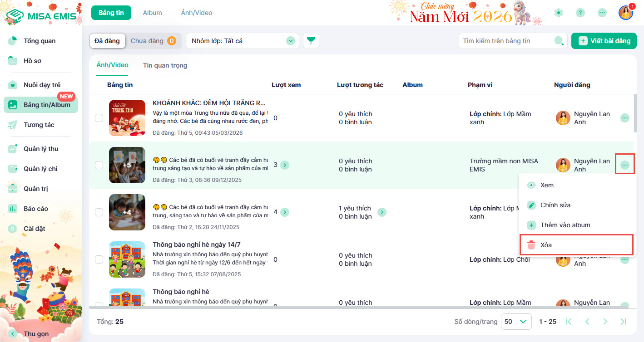
Task: Click the flower icon in top bar
Action: 559,13
